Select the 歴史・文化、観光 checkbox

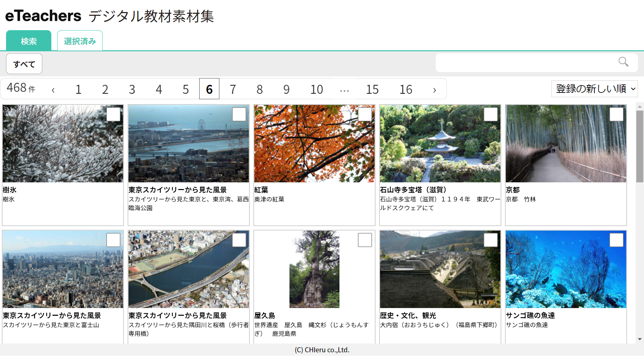pyautogui.click(x=491, y=240)
